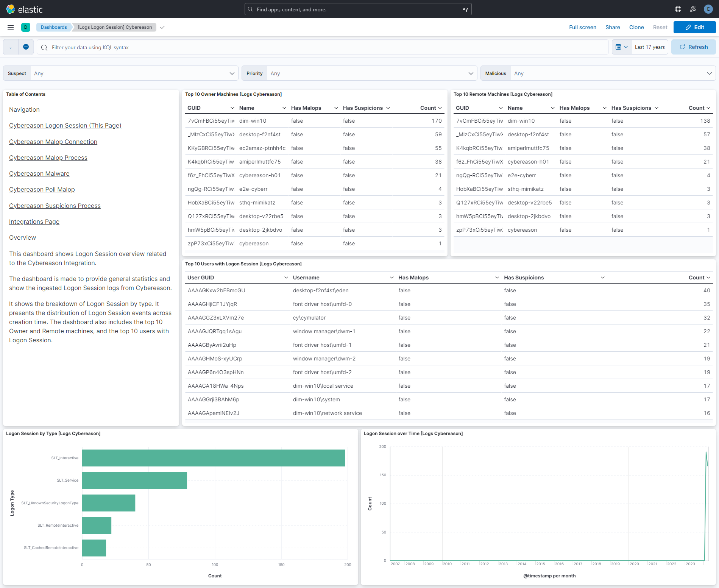Click the filter options icon beside the KQL bar
This screenshot has width=719, height=588.
10,47
